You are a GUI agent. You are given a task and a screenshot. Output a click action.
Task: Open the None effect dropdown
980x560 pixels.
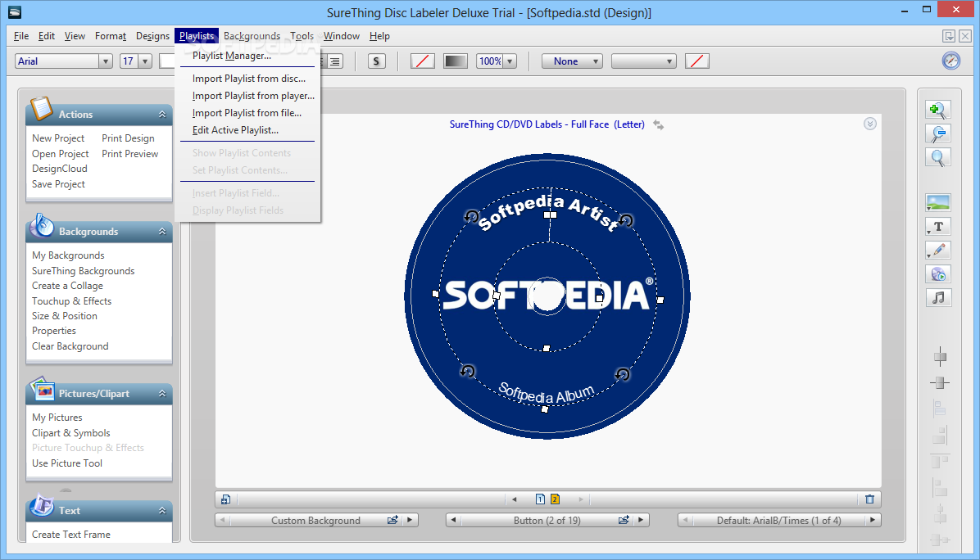click(596, 61)
